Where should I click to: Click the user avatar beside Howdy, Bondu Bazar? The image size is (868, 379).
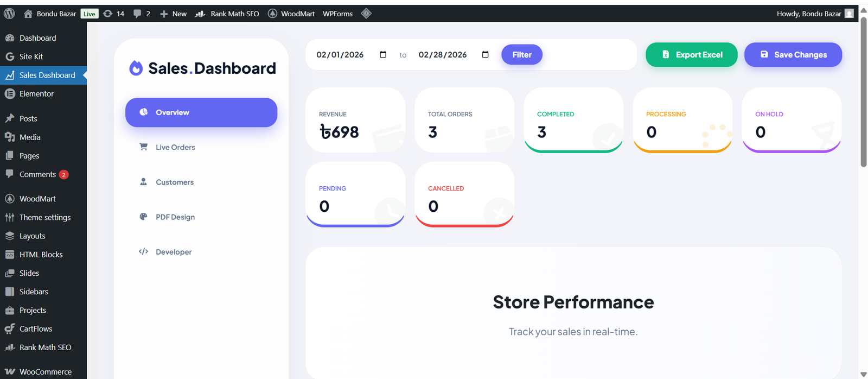point(849,14)
